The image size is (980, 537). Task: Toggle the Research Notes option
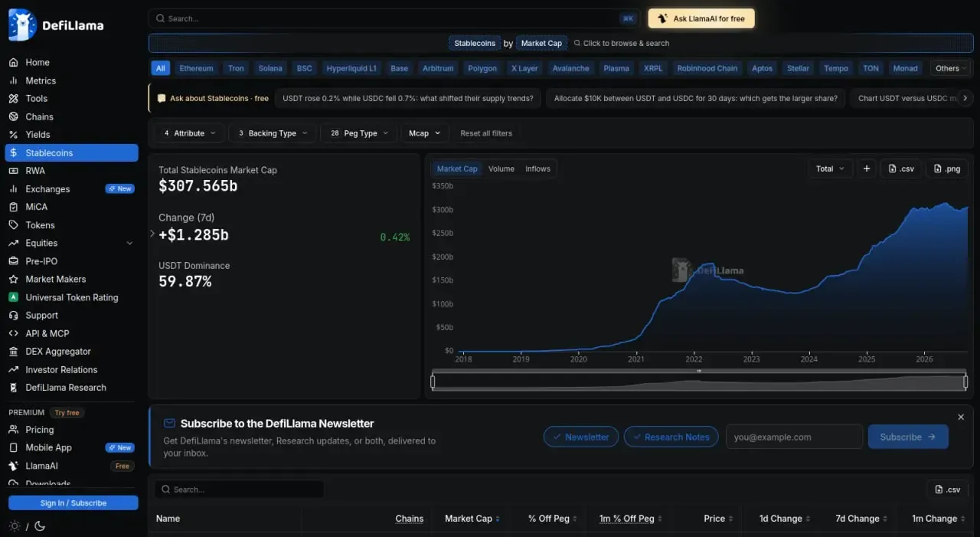671,437
